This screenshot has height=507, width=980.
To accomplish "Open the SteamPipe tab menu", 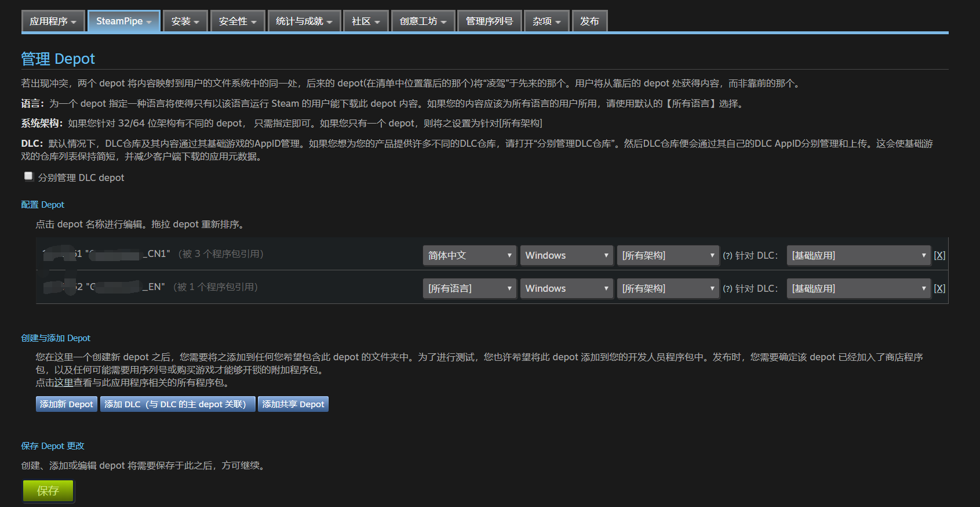I will [x=124, y=21].
